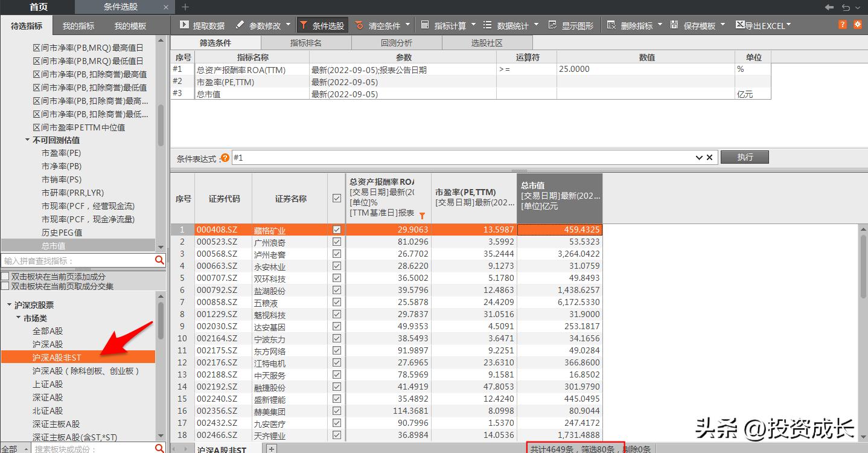This screenshot has width=868, height=453.
Task: Switch to the 指标排名 tab
Action: click(x=306, y=42)
